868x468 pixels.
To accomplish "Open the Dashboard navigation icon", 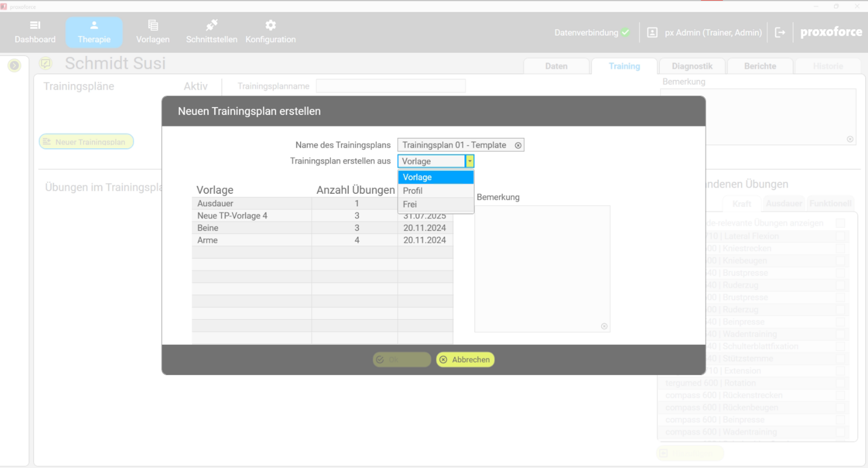I will [x=35, y=26].
